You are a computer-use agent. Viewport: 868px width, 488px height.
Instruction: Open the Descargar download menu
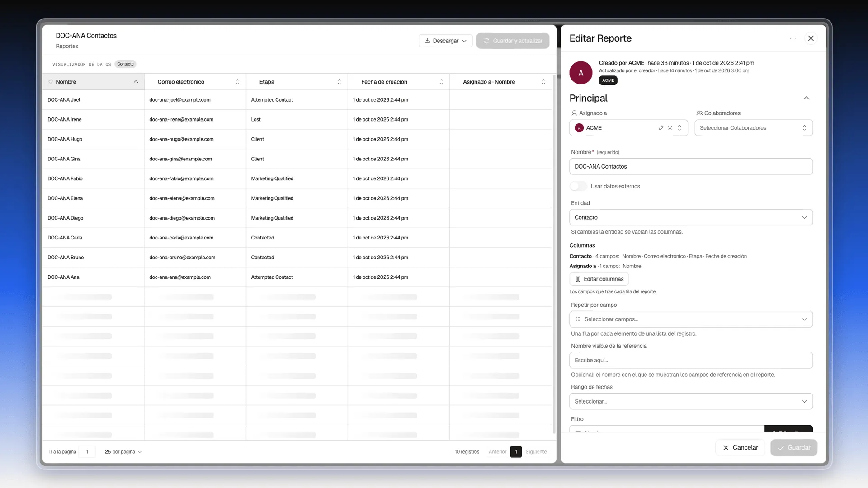pyautogui.click(x=445, y=41)
